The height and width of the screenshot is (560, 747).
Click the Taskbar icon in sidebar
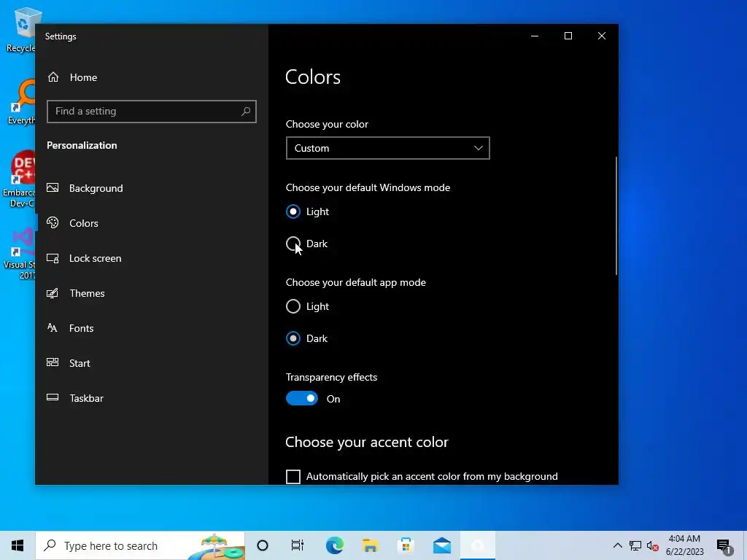click(53, 397)
